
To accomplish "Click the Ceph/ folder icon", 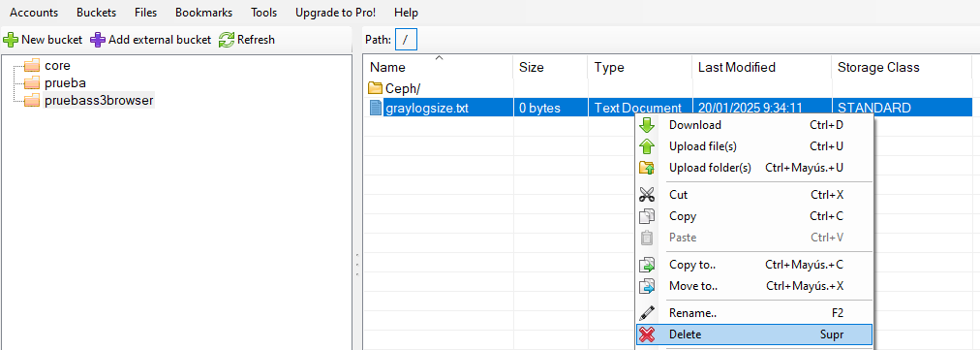I will click(375, 87).
